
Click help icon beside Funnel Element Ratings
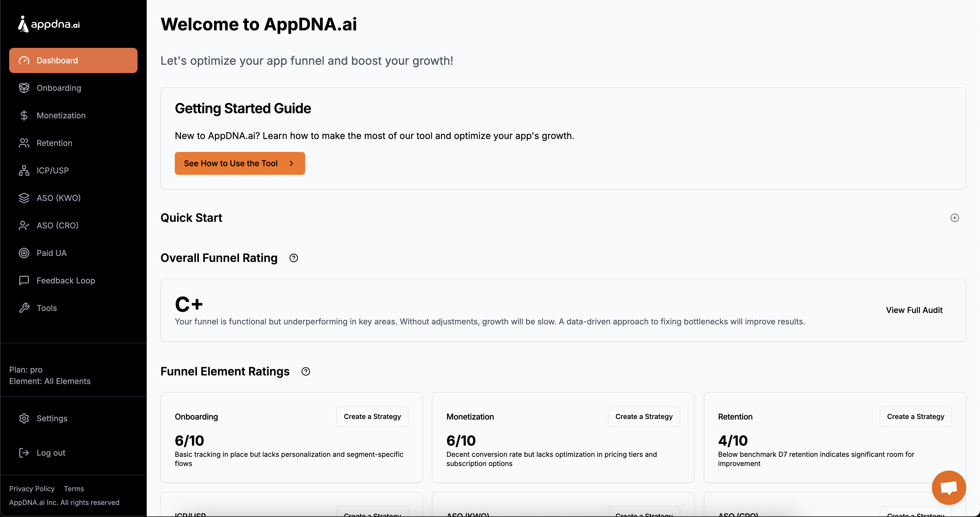[305, 371]
